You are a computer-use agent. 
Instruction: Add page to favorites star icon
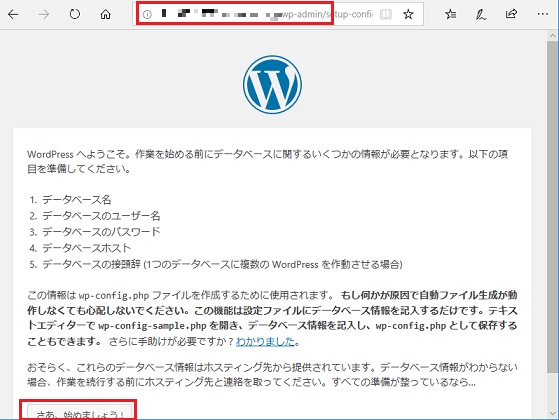tap(408, 14)
